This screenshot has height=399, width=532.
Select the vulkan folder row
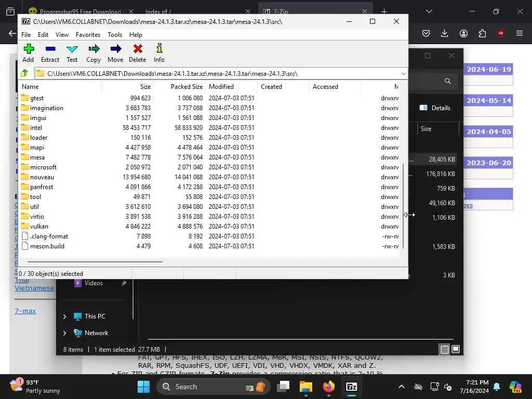210,227
